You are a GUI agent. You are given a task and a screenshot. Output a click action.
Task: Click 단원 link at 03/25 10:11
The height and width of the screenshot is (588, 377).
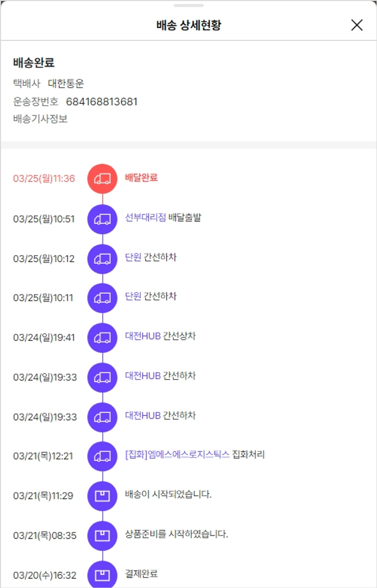click(x=133, y=297)
